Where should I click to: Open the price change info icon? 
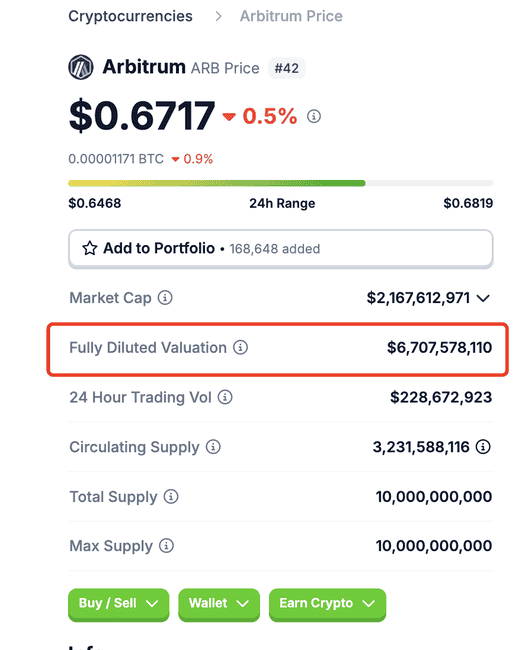point(314,116)
